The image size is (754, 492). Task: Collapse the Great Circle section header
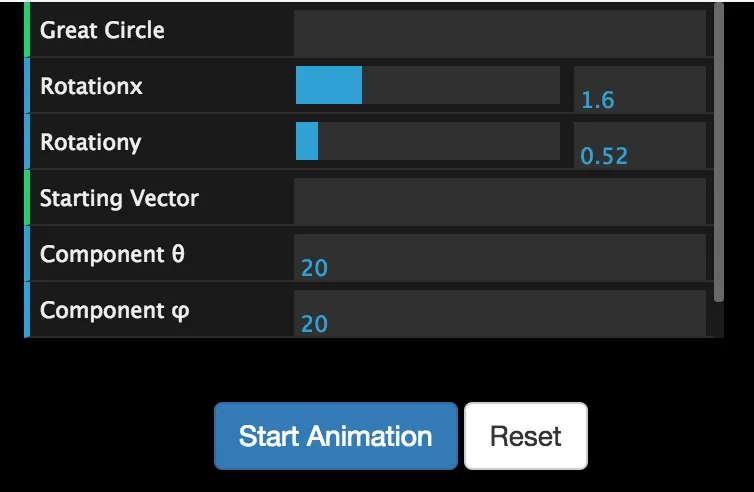coord(102,30)
